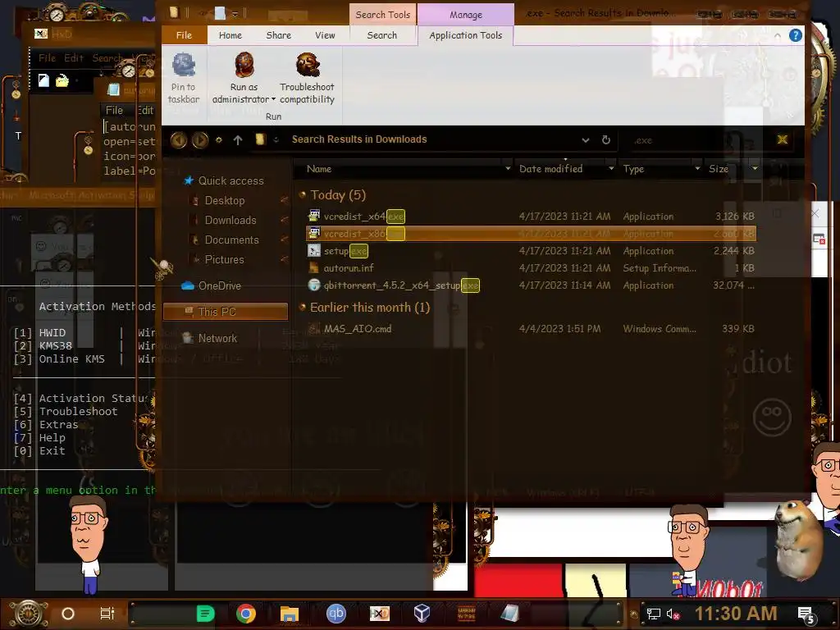Collapse the Earlier this month (1) group
This screenshot has height=630, width=840.
[303, 308]
